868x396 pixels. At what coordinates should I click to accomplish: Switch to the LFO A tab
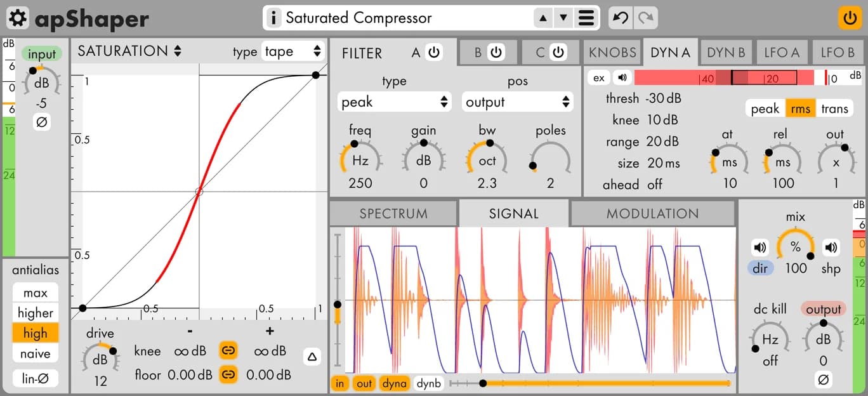tap(781, 53)
